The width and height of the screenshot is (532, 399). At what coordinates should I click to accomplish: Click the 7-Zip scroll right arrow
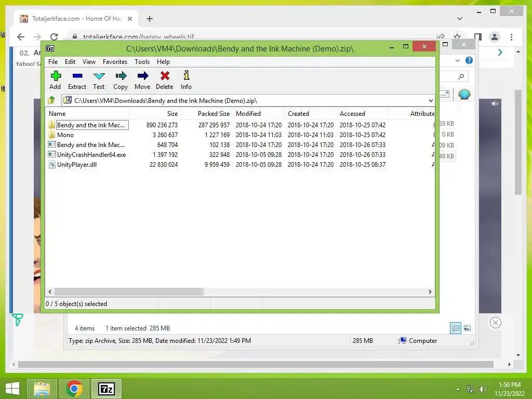coord(430,292)
